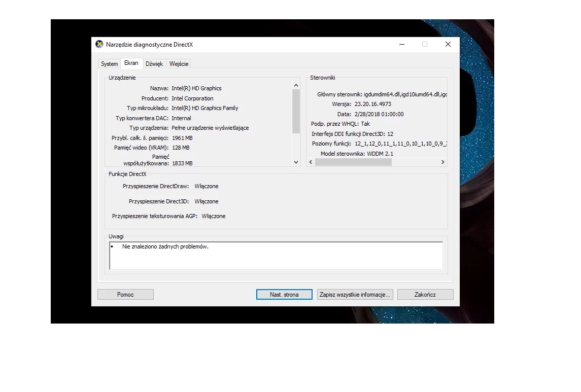581x392 pixels.
Task: Switch to the System tab
Action: pyautogui.click(x=109, y=64)
